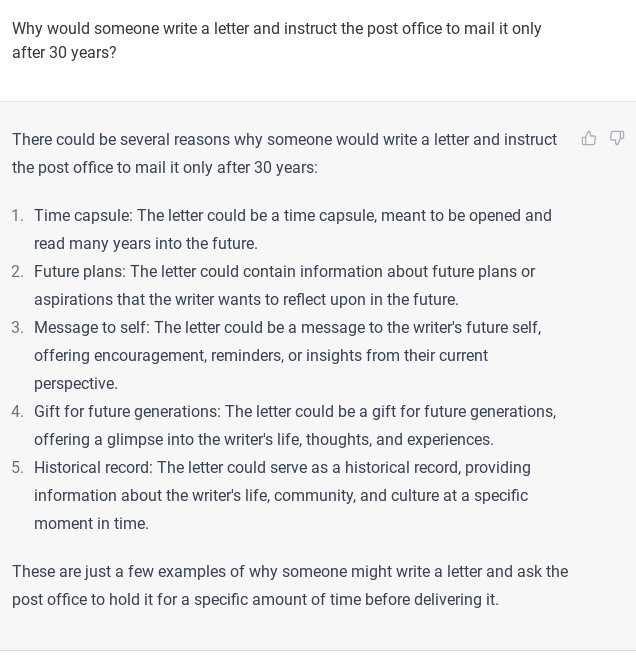Click the text "read many years into the future"
Image resolution: width=636 pixels, height=669 pixels.
tap(146, 244)
